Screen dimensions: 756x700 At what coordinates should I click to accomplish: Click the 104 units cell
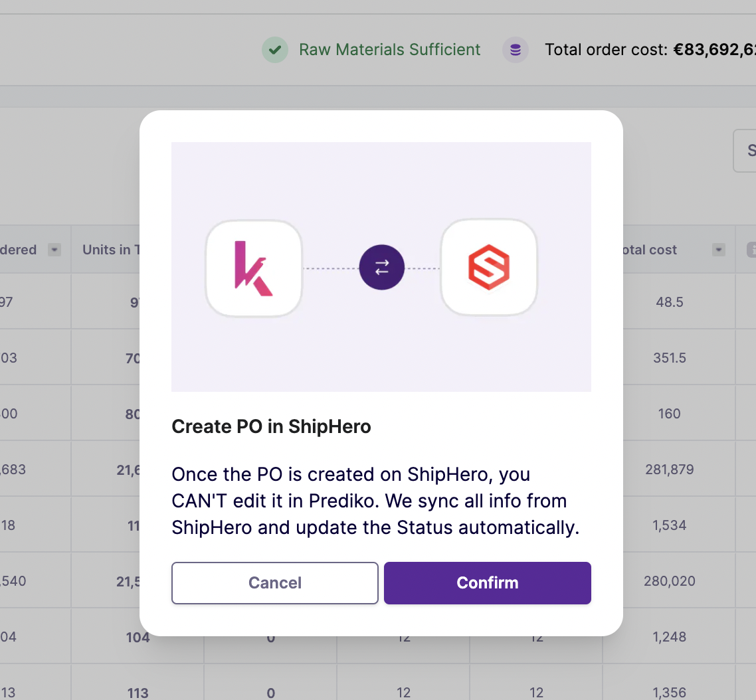(138, 638)
